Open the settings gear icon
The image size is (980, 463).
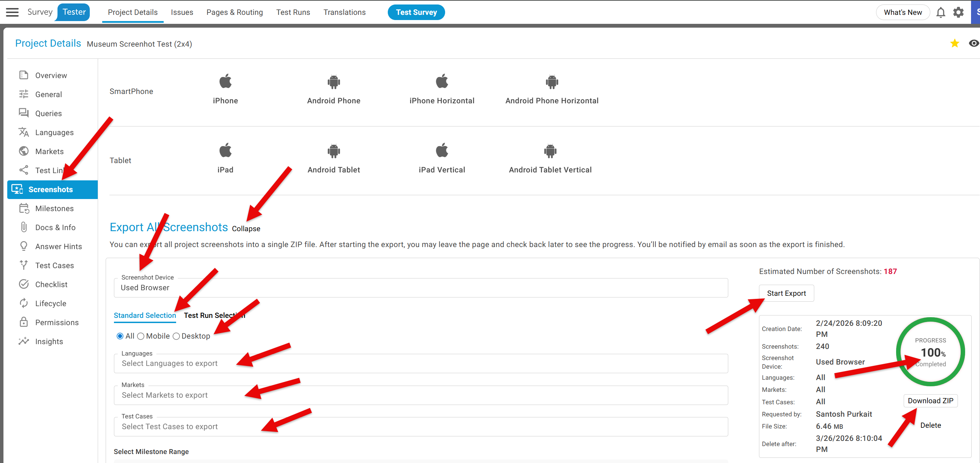pos(958,12)
